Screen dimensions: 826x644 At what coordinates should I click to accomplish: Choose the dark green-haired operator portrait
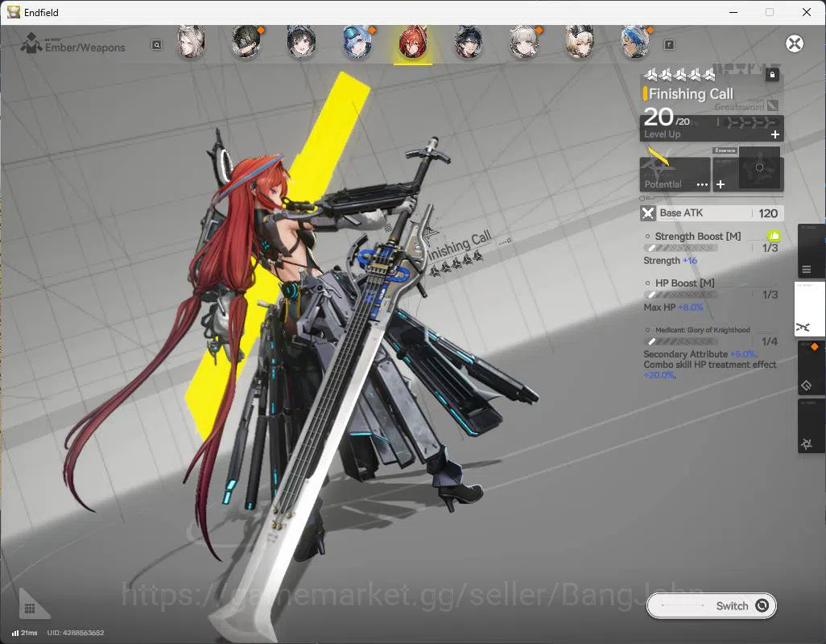point(246,42)
